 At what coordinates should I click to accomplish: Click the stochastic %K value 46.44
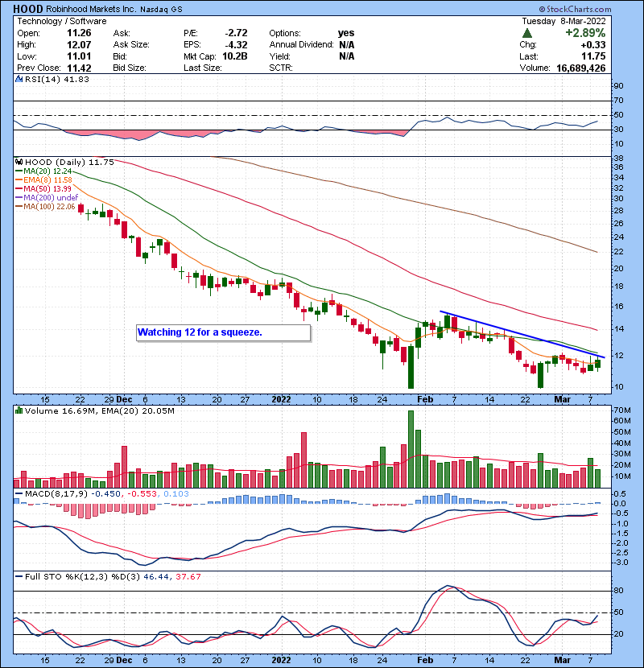click(x=156, y=576)
